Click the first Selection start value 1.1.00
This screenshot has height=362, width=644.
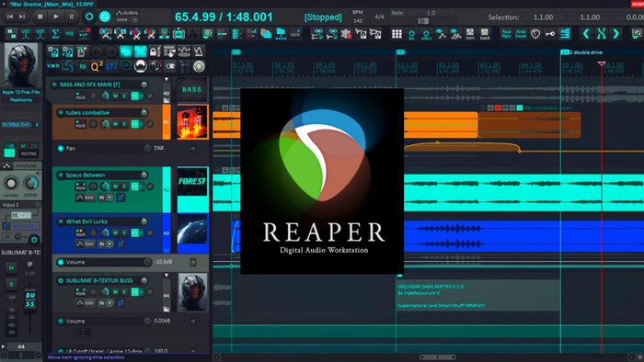tap(543, 17)
